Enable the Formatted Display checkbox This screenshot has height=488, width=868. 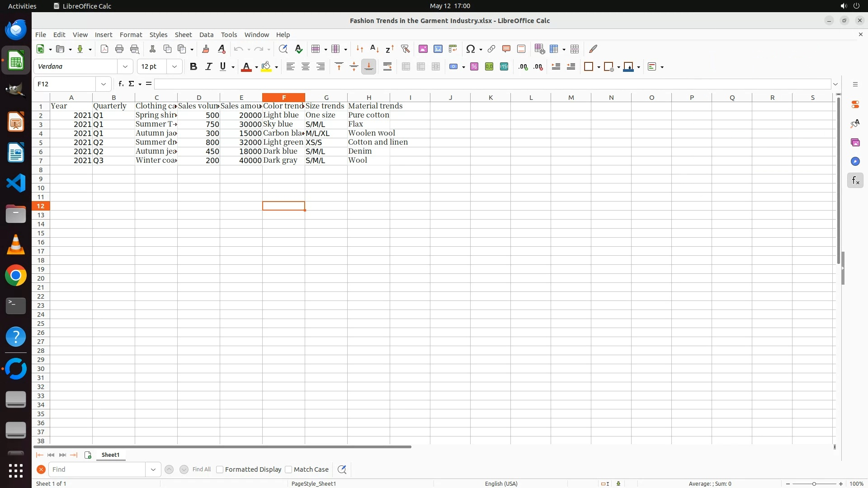[x=220, y=469]
